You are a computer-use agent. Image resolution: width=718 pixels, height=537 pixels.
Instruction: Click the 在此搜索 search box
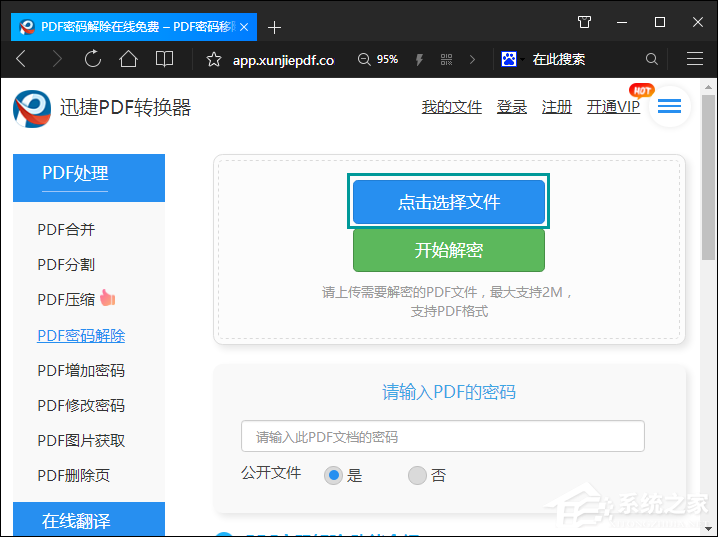[x=559, y=59]
